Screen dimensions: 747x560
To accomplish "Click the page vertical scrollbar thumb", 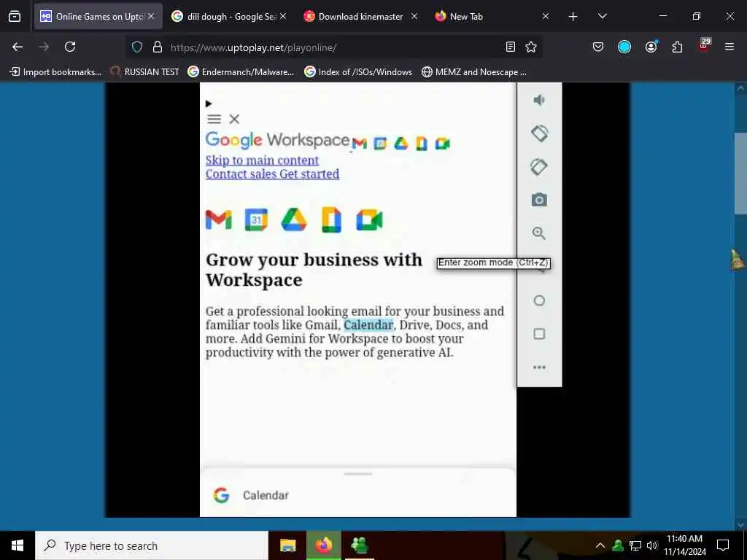I will (740, 174).
